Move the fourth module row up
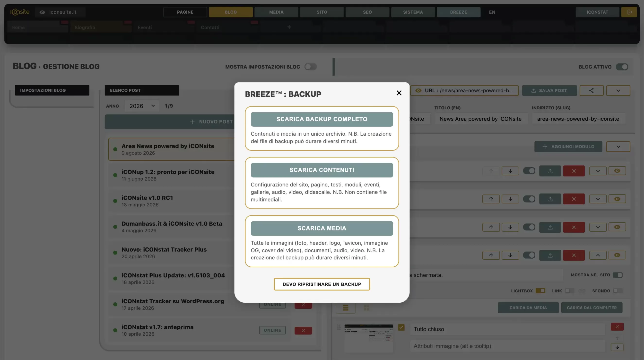 coord(491,255)
